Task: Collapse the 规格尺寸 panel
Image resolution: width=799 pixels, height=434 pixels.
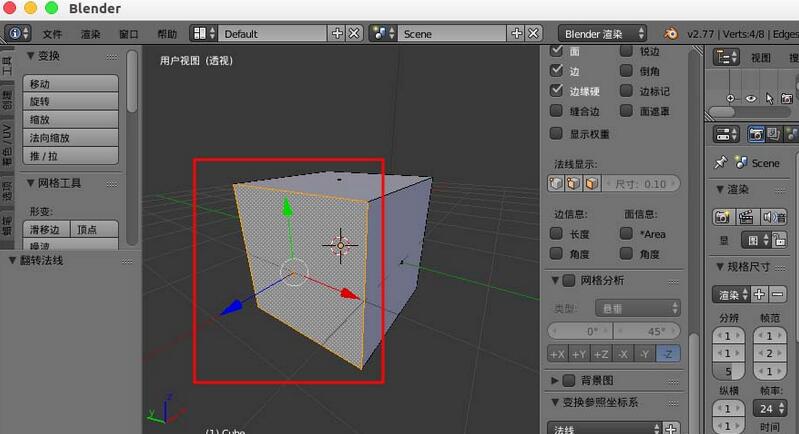Action: [720, 266]
